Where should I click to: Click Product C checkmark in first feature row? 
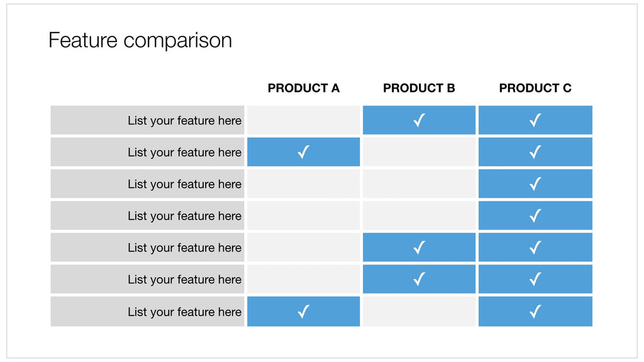tap(535, 120)
